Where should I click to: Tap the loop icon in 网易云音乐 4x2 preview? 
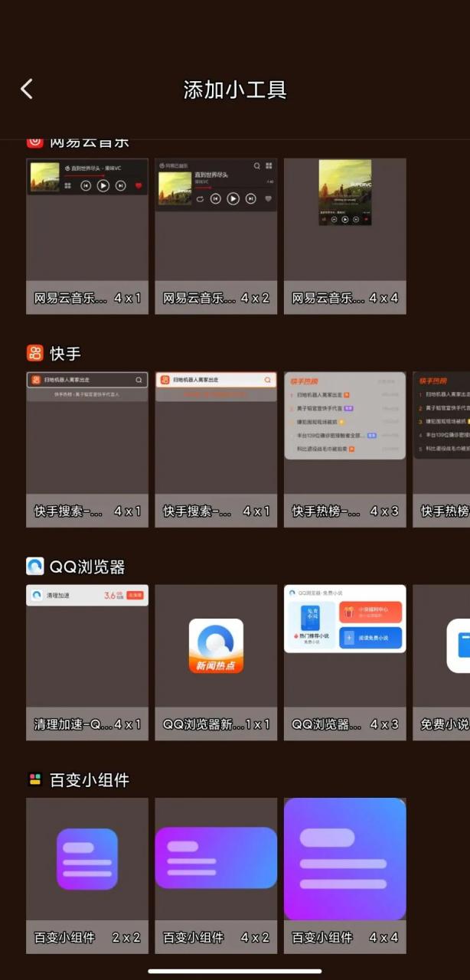pos(200,198)
